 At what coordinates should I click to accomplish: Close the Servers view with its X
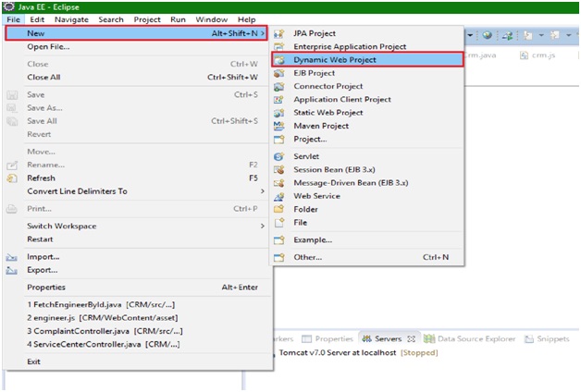pyautogui.click(x=411, y=339)
